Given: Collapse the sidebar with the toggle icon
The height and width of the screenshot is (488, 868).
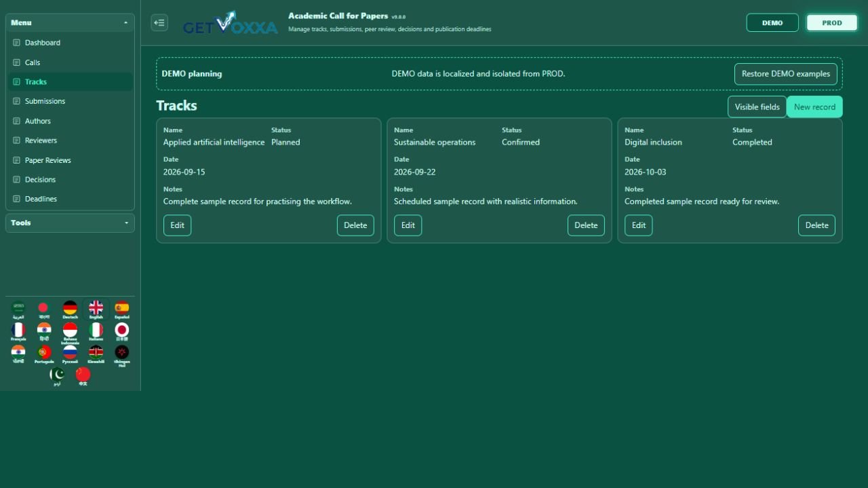Looking at the screenshot, I should (159, 22).
